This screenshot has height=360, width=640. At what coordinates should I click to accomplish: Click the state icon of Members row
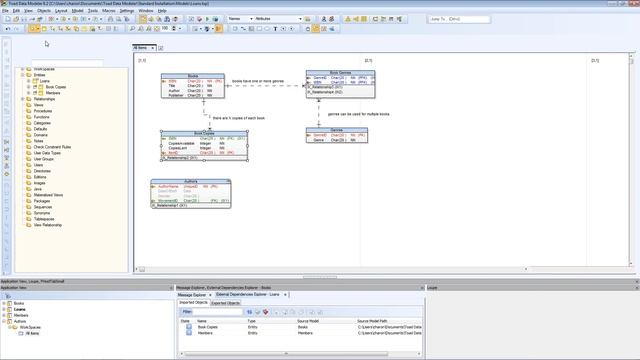[x=189, y=333]
